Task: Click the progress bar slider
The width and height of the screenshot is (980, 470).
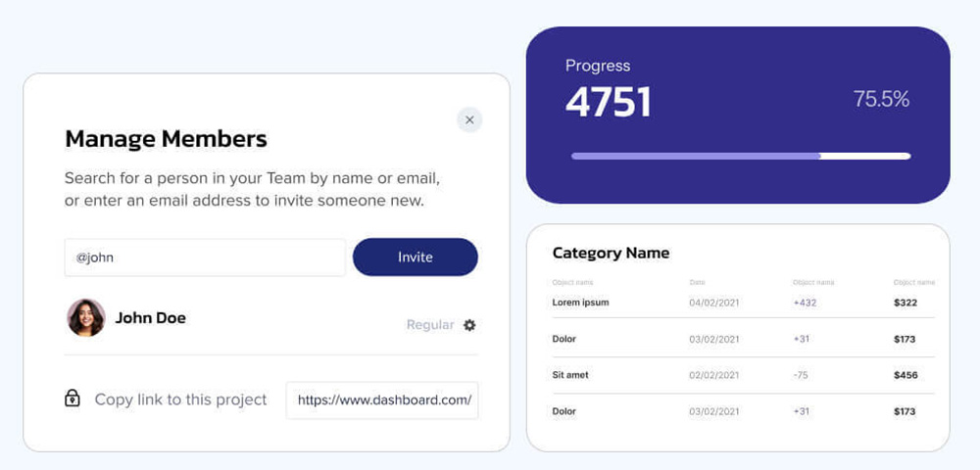Action: point(741,156)
